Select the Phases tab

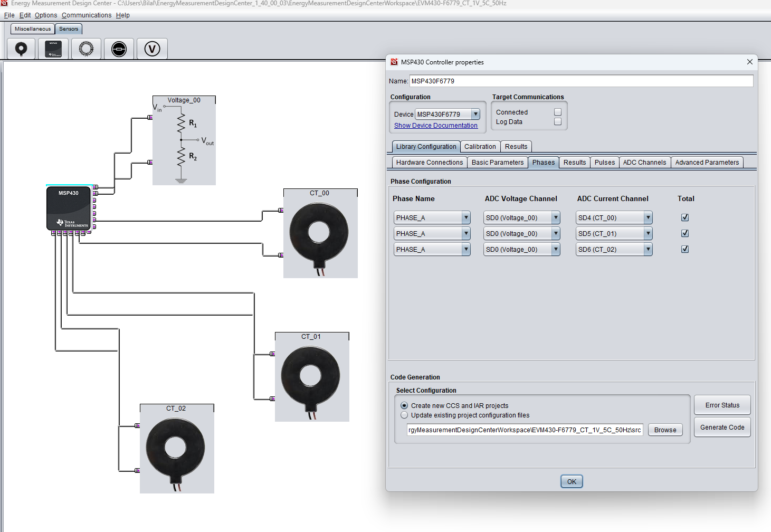tap(544, 163)
